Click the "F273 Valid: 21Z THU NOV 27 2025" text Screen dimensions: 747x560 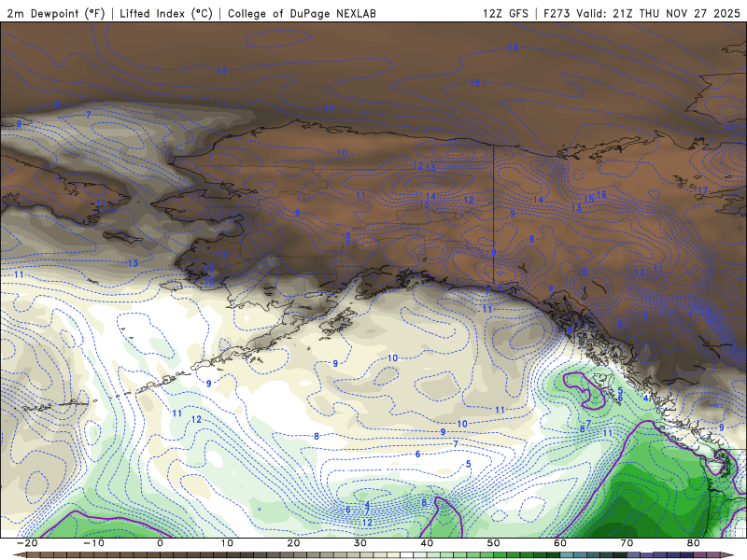[641, 13]
